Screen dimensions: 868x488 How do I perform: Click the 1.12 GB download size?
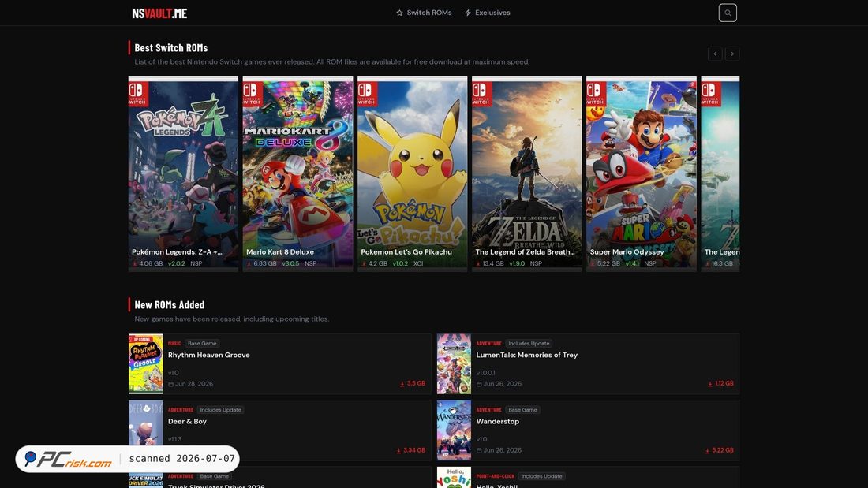720,383
